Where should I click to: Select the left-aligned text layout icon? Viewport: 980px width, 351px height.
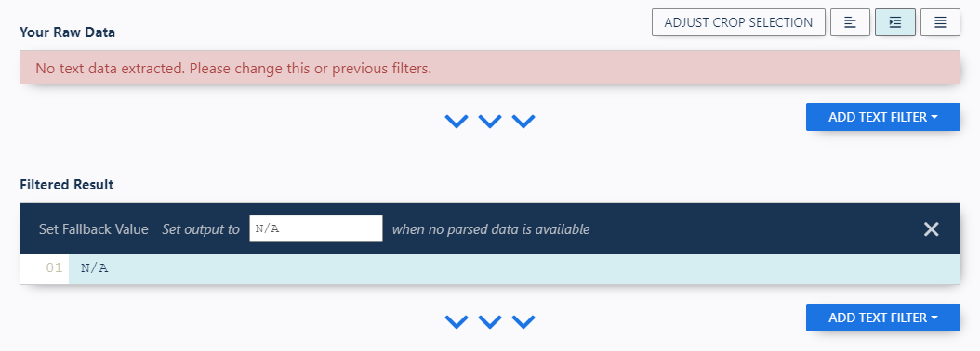[850, 22]
